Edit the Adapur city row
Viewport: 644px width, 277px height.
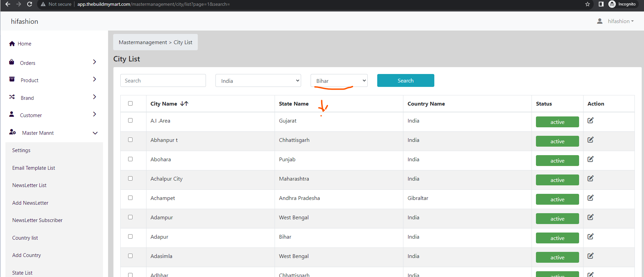click(591, 237)
